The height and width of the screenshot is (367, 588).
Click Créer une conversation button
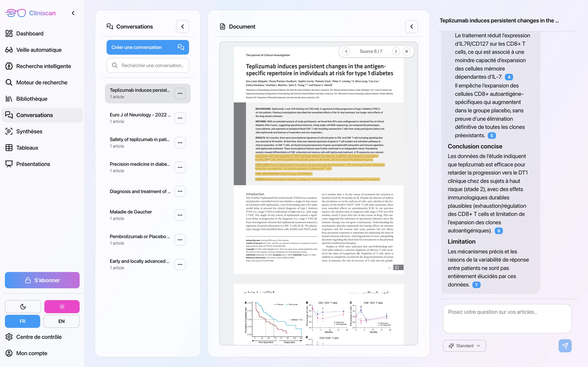click(x=147, y=47)
